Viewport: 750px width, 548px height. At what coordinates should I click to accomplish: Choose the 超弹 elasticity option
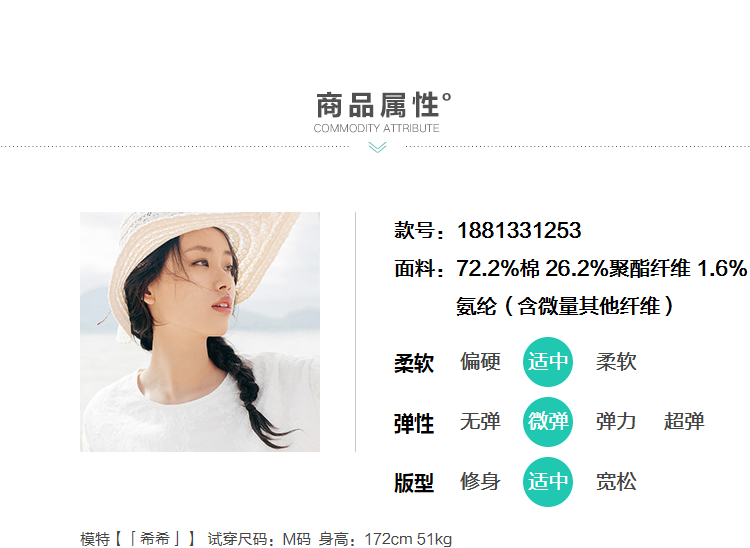tap(684, 421)
